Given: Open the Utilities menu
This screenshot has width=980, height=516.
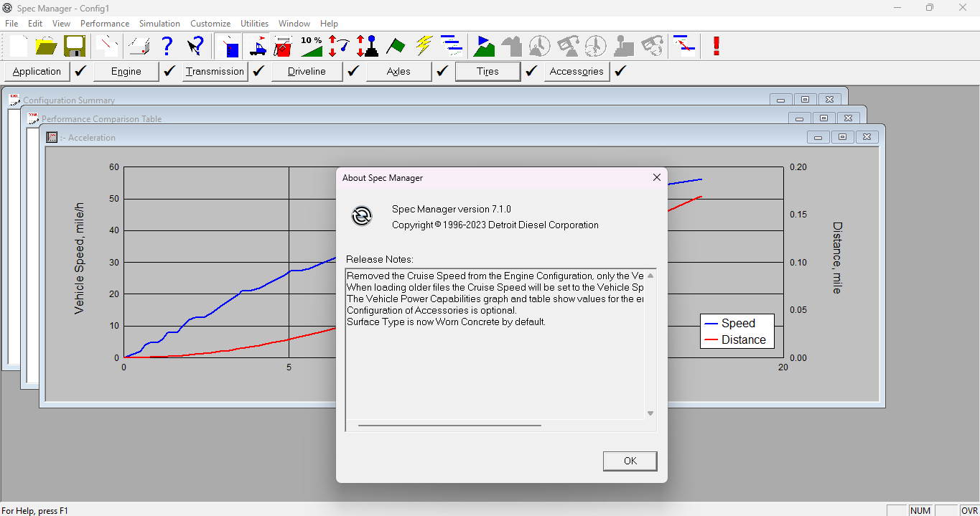Looking at the screenshot, I should (254, 24).
